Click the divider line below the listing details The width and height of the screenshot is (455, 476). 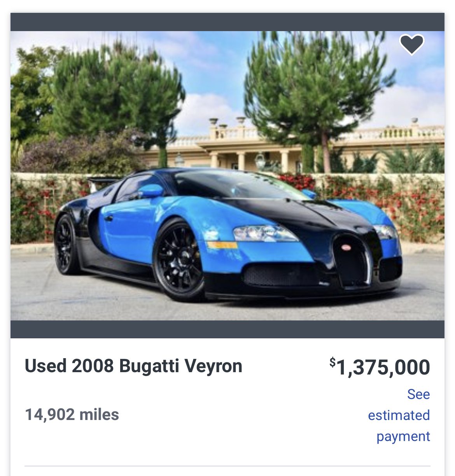pos(227,465)
